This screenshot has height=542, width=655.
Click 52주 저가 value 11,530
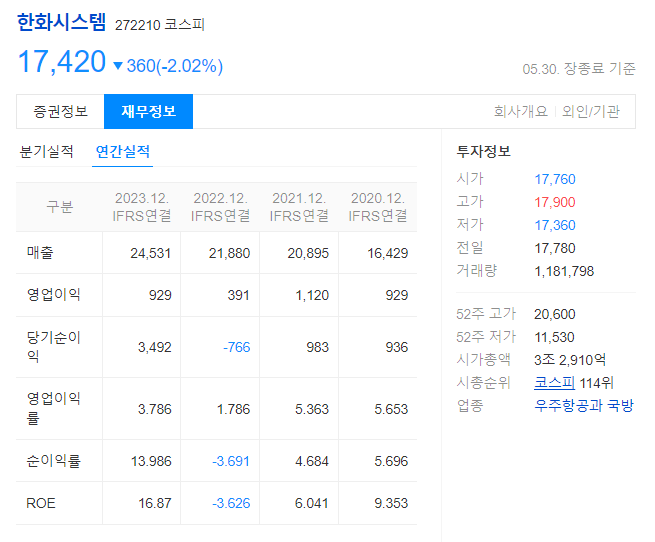tap(554, 337)
